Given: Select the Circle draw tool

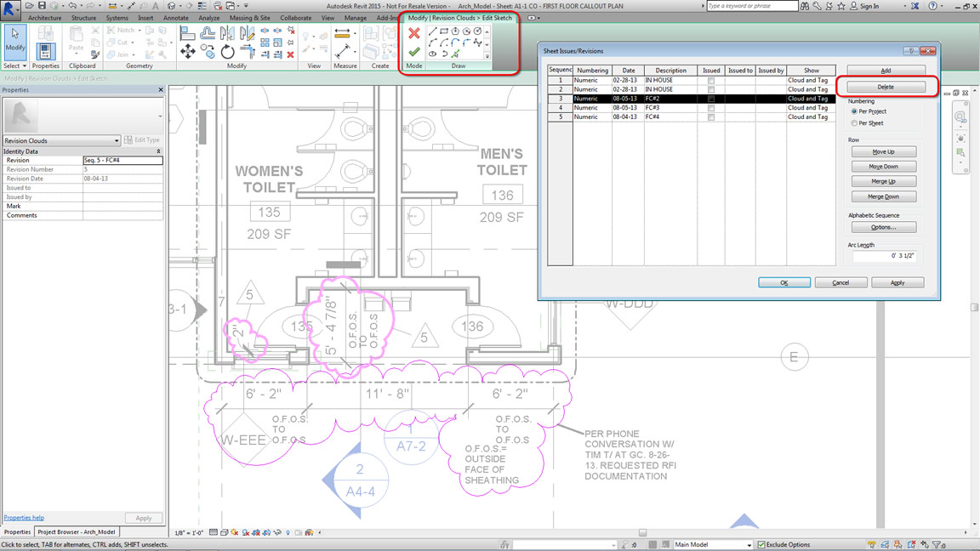Looking at the screenshot, I should [477, 31].
